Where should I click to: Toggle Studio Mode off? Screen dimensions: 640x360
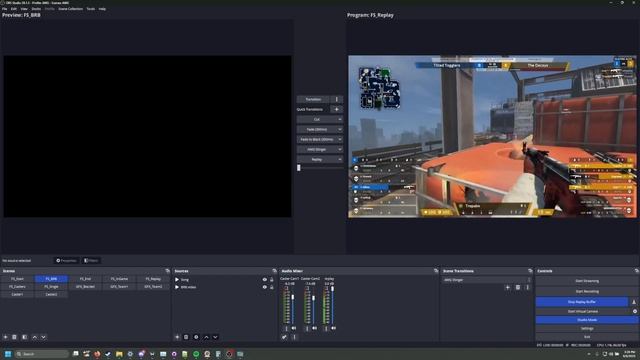587,320
